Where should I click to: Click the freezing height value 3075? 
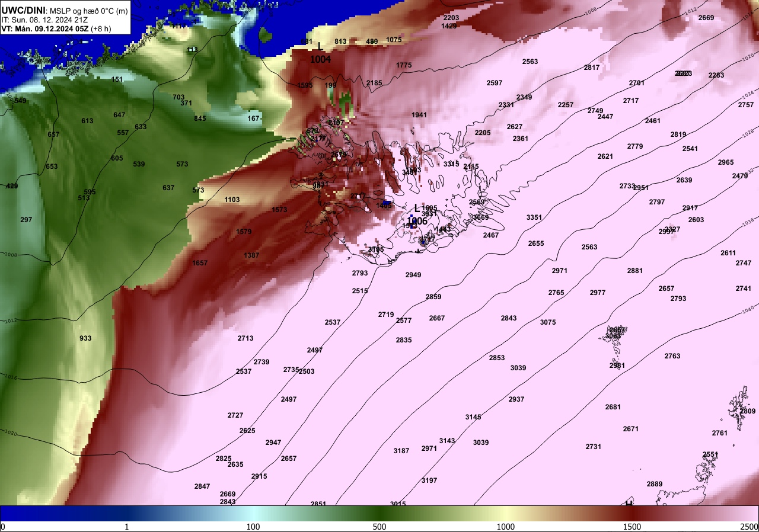548,322
